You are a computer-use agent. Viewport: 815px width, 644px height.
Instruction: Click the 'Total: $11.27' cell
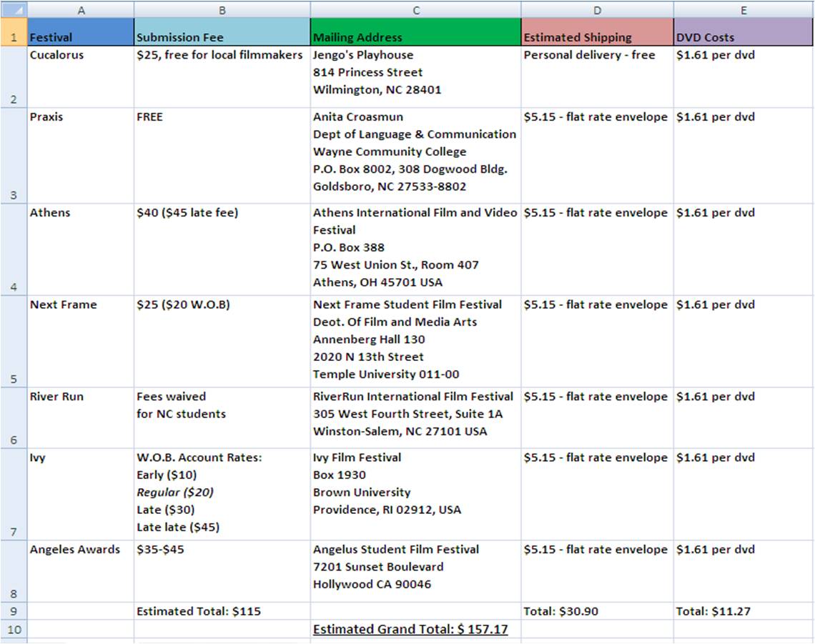[744, 611]
